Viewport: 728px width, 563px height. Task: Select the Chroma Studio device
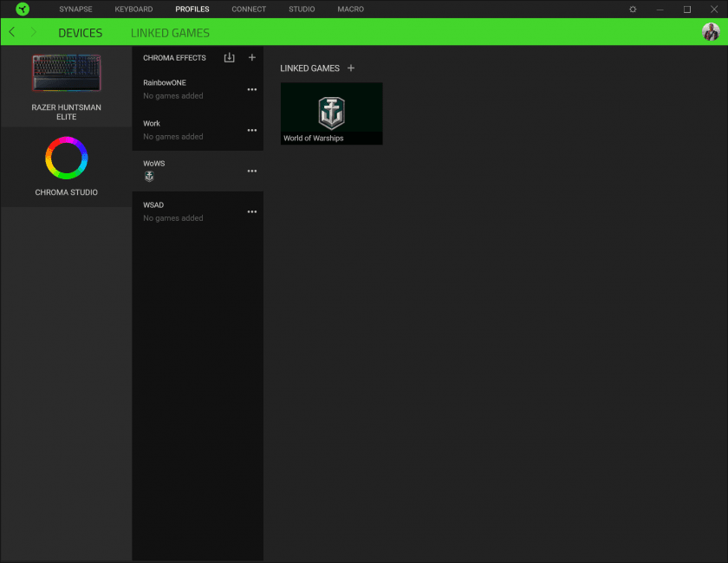click(x=67, y=166)
